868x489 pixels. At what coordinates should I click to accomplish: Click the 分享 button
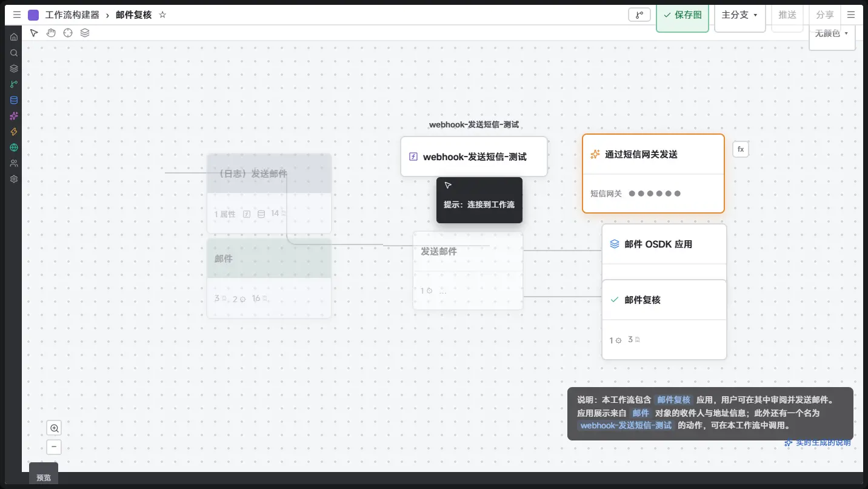[x=825, y=16]
